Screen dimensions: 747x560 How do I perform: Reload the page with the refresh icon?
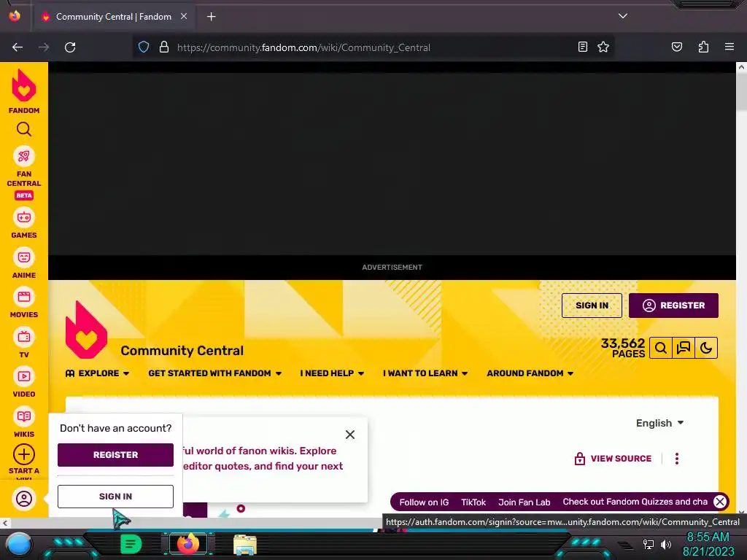click(x=70, y=47)
